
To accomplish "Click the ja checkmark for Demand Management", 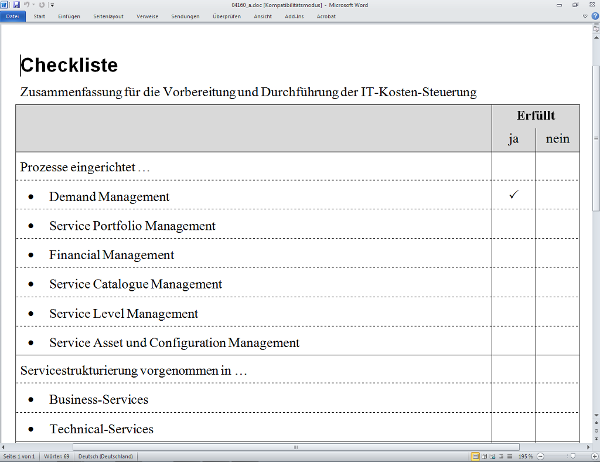I will click(x=513, y=195).
